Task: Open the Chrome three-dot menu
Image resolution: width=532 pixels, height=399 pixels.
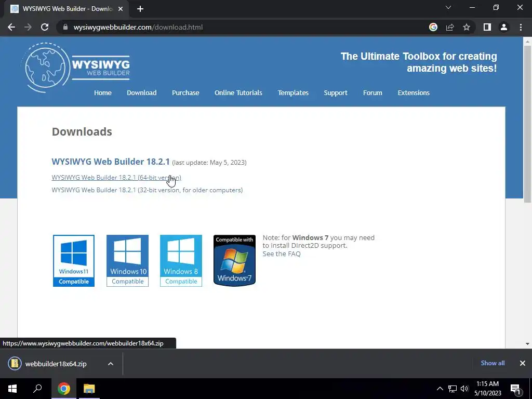Action: 521,27
